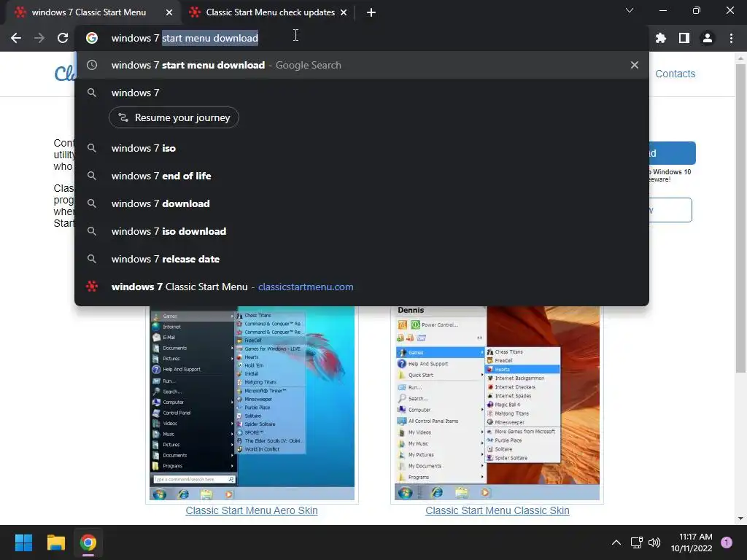Click the red favicon of classicstartmenu.com suggestion

click(92, 287)
